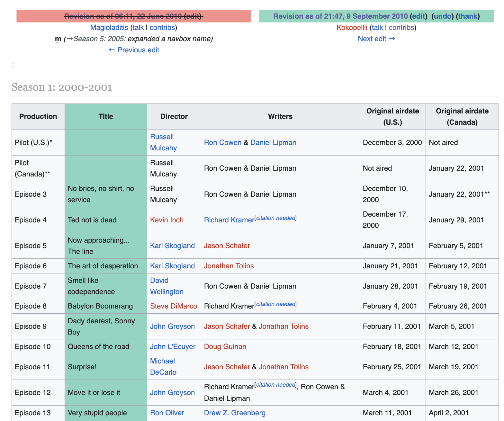Select the Director column header

click(174, 117)
